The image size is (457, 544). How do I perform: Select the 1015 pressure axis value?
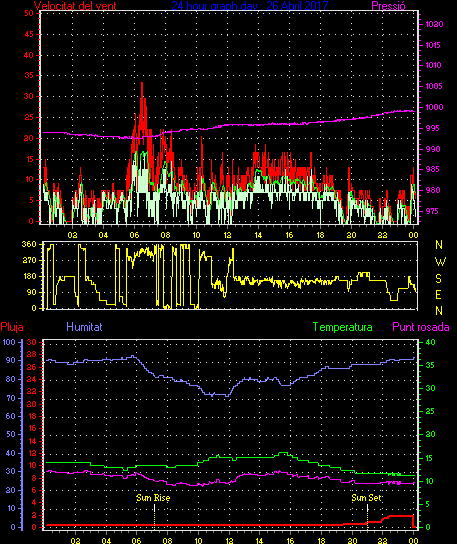pyautogui.click(x=433, y=45)
